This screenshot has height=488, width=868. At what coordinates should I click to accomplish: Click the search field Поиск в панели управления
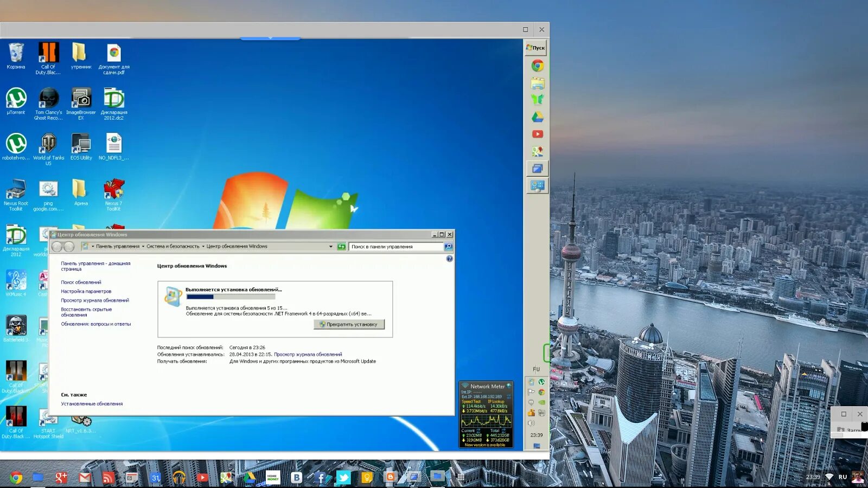tap(396, 247)
